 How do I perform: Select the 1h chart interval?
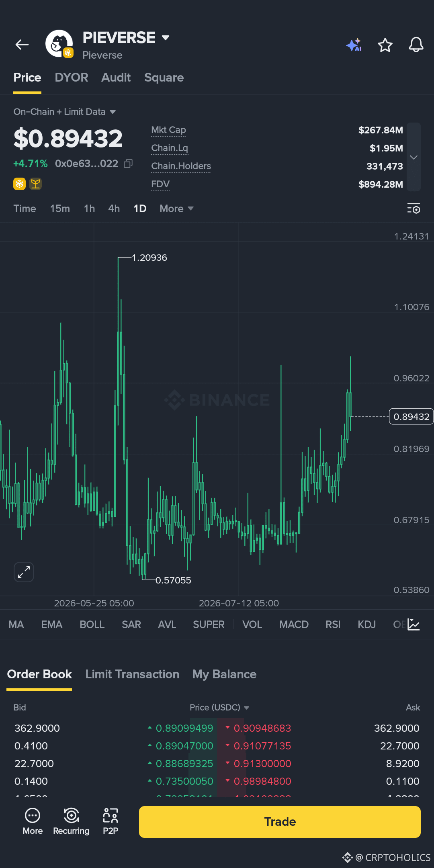pos(89,209)
